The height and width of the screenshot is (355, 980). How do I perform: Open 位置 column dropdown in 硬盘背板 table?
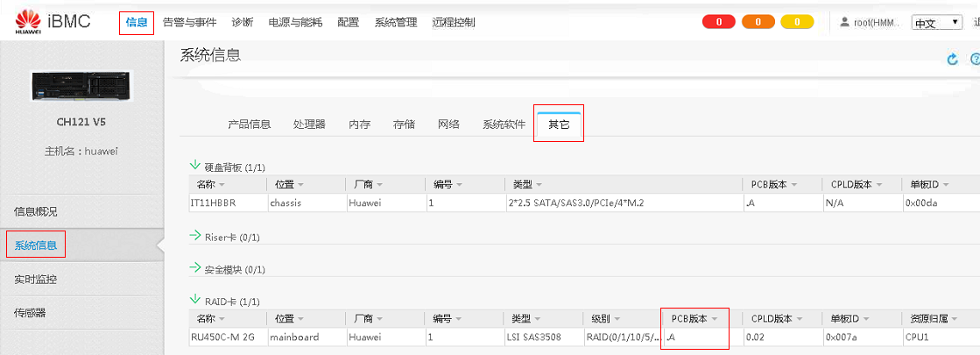coord(300,185)
